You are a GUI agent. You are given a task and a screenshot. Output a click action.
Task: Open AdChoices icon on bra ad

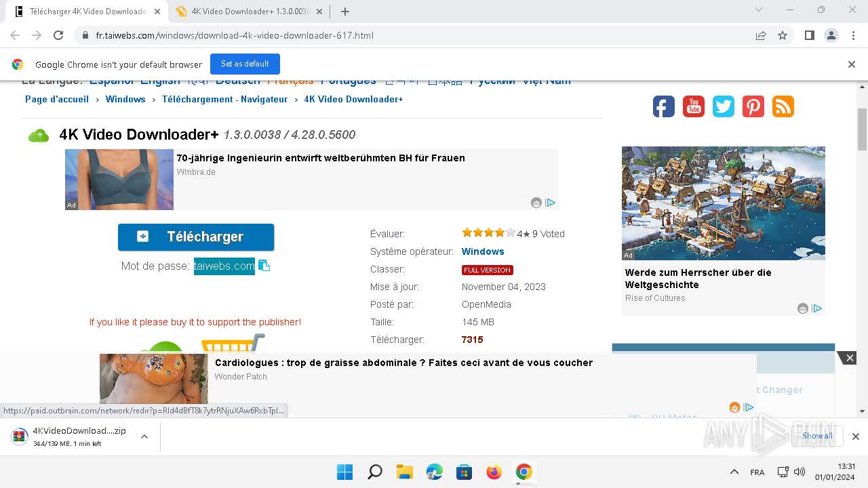551,203
